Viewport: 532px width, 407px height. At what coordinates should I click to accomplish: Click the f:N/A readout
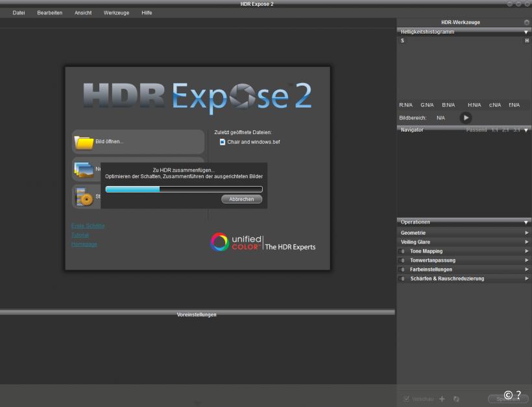pos(514,105)
